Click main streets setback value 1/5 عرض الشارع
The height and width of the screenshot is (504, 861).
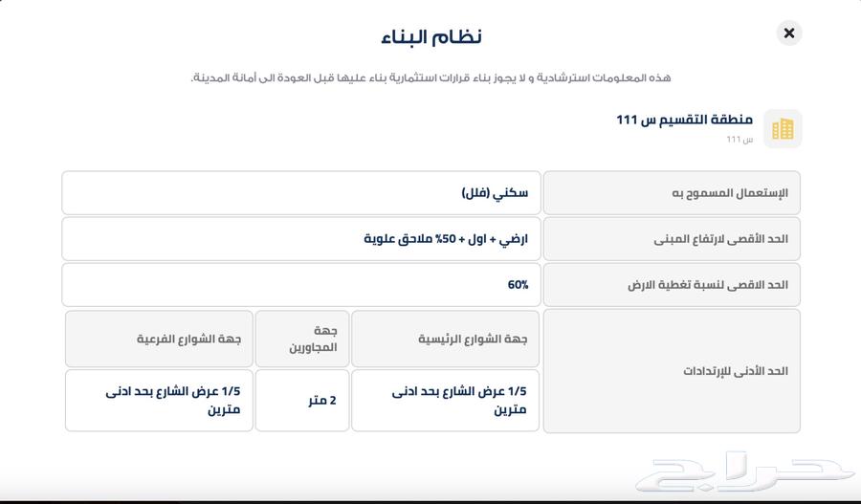445,400
